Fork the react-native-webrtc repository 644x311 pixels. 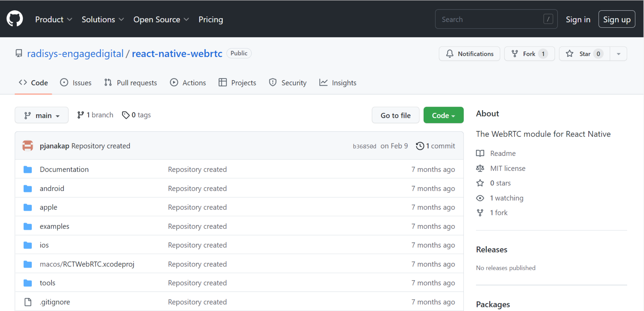point(529,54)
